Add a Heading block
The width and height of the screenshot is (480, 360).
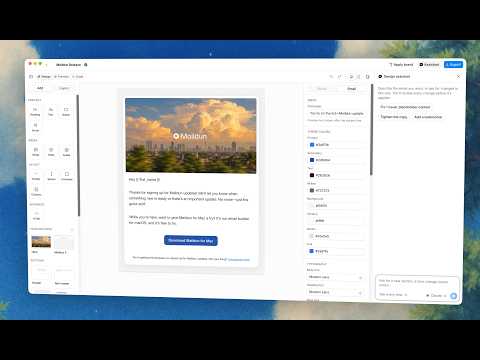(35, 112)
